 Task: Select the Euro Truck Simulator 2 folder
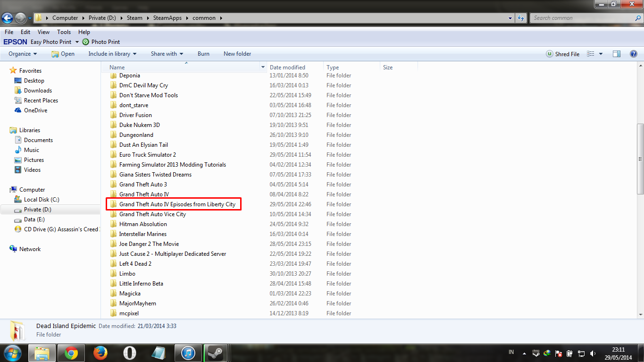click(148, 155)
